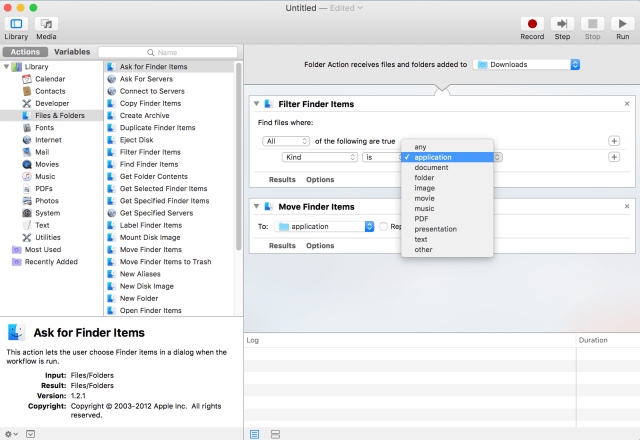This screenshot has width=640, height=440.
Task: Open the Kind attribute dropdown
Action: click(x=320, y=157)
